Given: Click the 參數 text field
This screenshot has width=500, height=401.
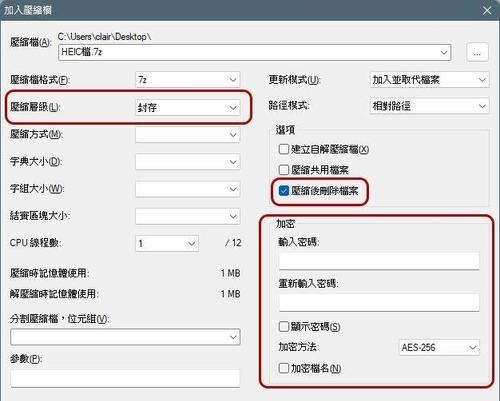Looking at the screenshot, I should (x=125, y=378).
